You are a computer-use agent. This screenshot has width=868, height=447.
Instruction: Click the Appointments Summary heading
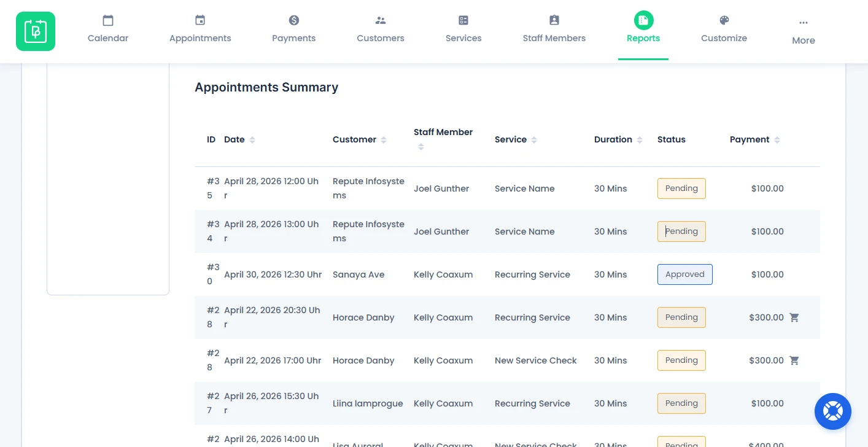[266, 87]
